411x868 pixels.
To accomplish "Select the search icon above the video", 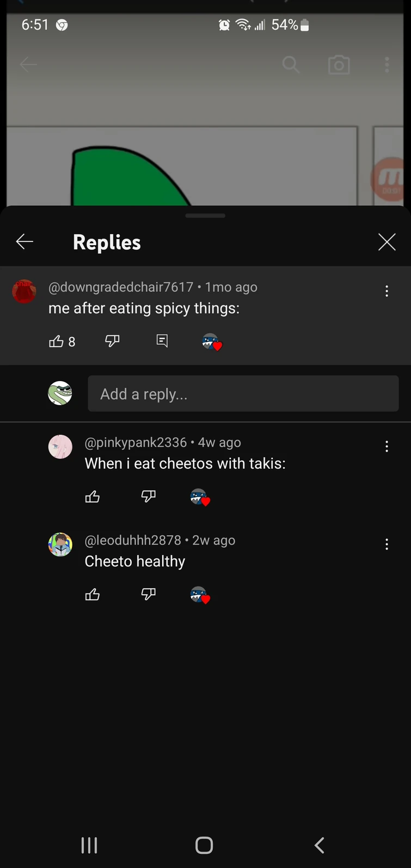I will click(x=291, y=64).
